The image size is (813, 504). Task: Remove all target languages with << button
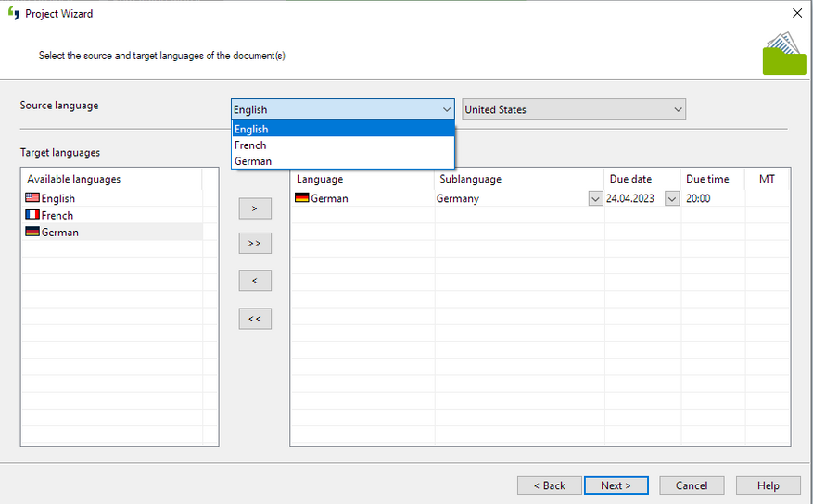(255, 319)
